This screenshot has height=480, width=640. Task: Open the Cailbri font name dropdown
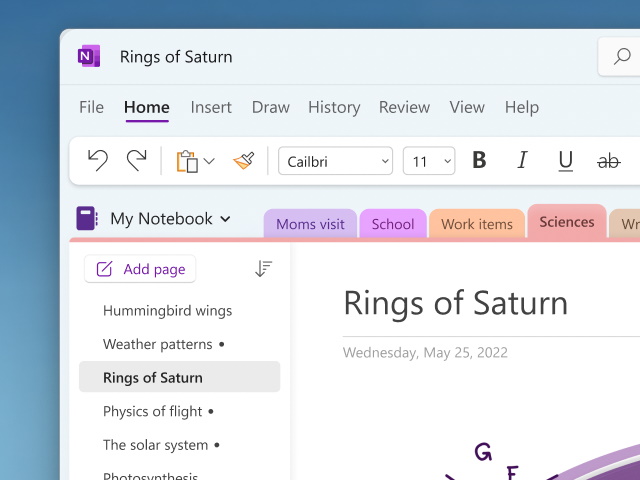336,161
